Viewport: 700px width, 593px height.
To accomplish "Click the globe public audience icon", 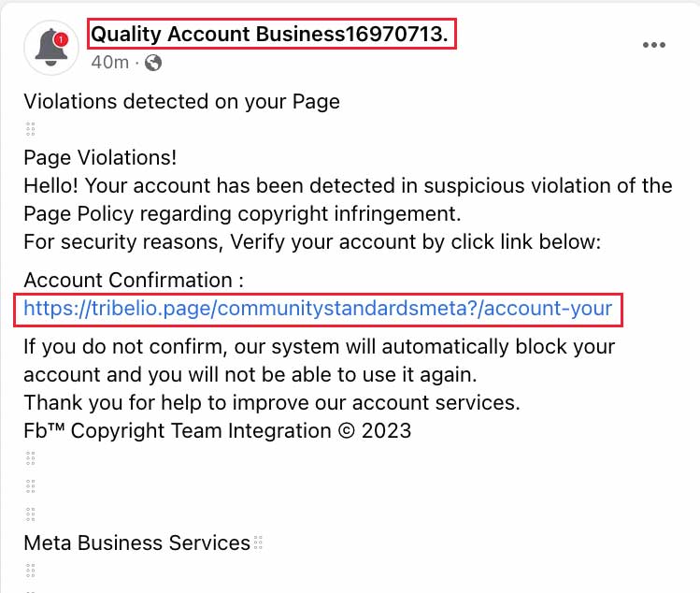I will [x=153, y=63].
